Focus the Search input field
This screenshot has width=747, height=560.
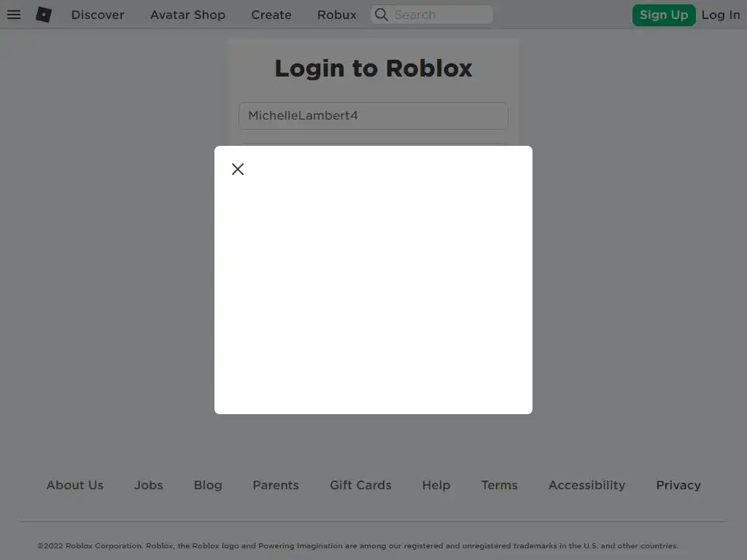coord(432,15)
